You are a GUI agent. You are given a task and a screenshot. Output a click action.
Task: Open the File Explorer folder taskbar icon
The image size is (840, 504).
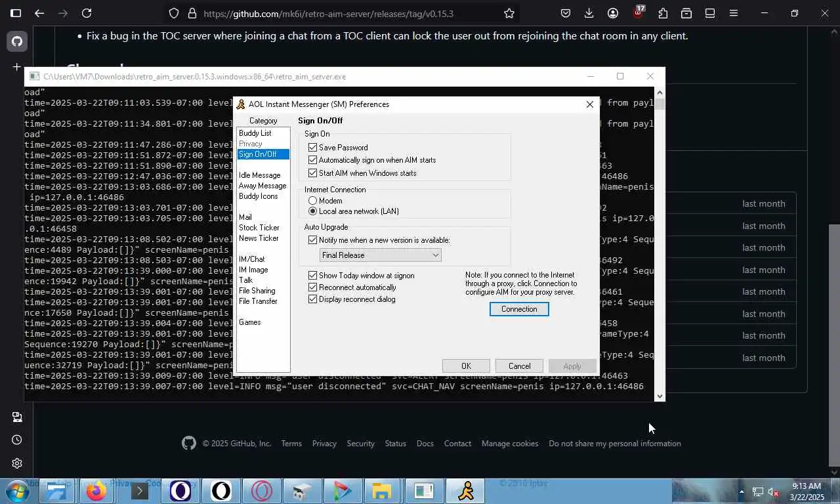tap(382, 491)
